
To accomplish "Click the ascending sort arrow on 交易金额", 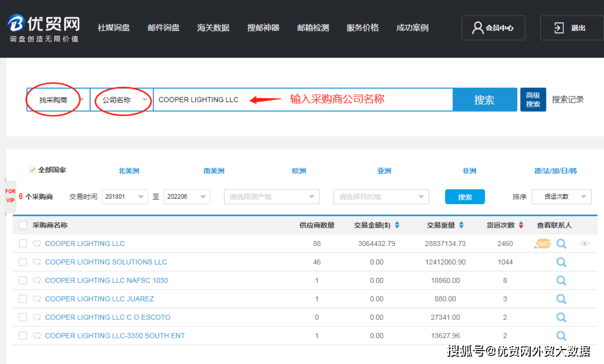I will pyautogui.click(x=397, y=223).
